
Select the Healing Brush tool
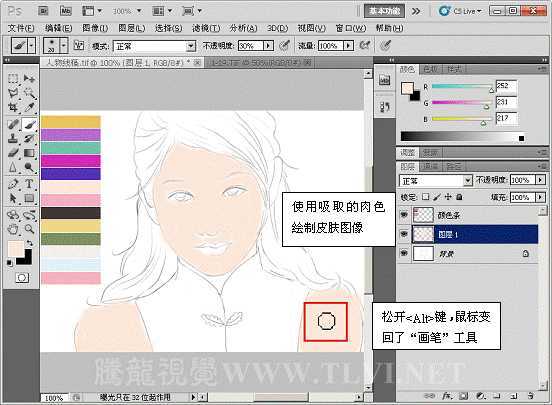(x=13, y=124)
